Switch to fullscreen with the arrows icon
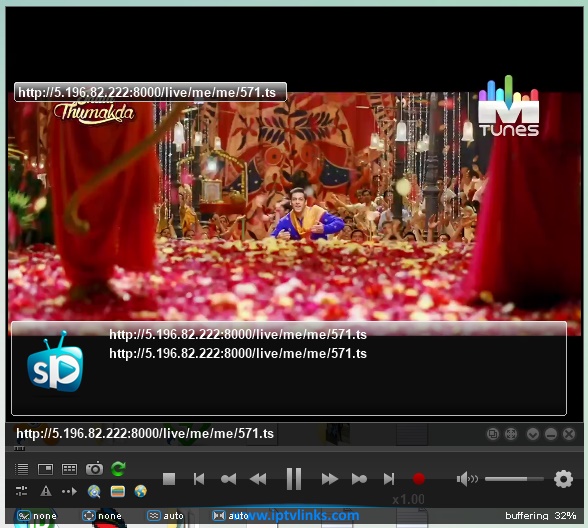The height and width of the screenshot is (528, 588). (x=511, y=434)
